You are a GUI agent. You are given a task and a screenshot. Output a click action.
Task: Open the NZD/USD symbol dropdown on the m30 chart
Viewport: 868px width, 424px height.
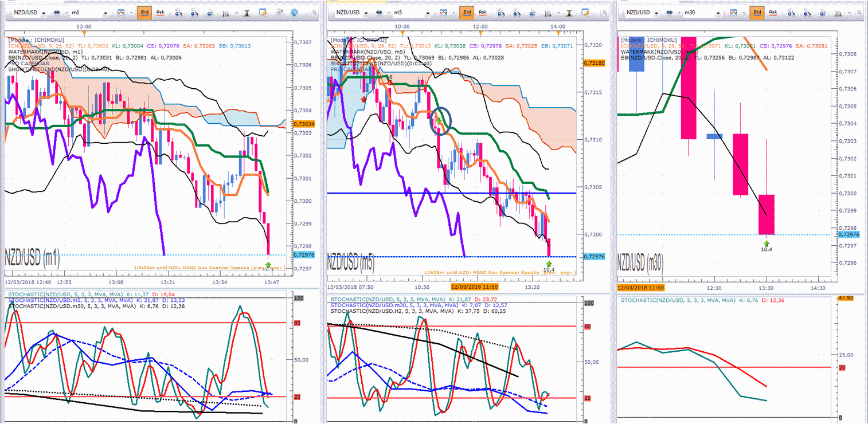pos(642,12)
